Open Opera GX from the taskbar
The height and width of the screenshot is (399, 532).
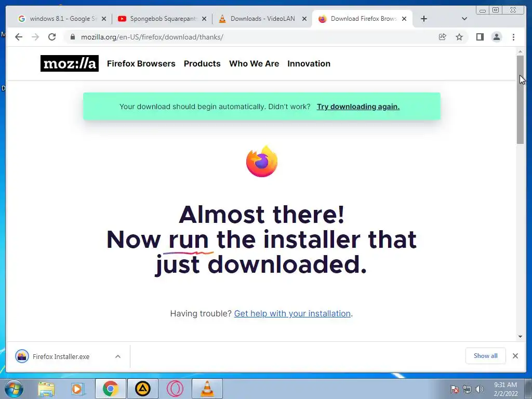pos(175,389)
